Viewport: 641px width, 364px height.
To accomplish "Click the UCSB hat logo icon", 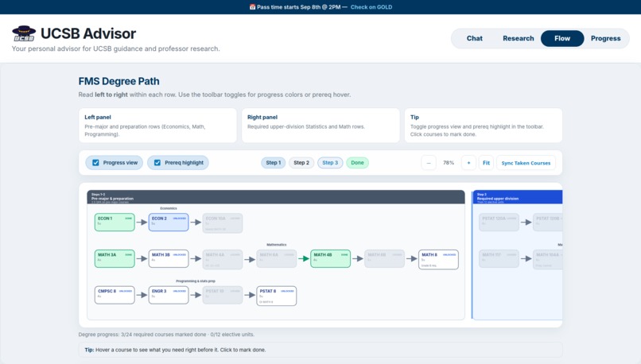I will click(x=24, y=33).
